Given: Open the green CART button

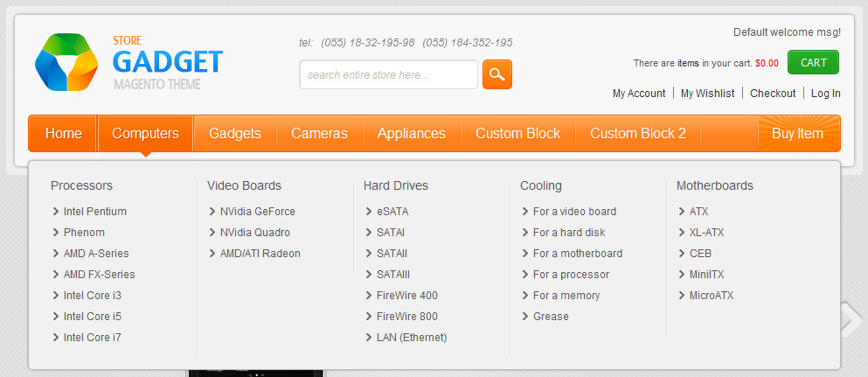Looking at the screenshot, I should 813,63.
